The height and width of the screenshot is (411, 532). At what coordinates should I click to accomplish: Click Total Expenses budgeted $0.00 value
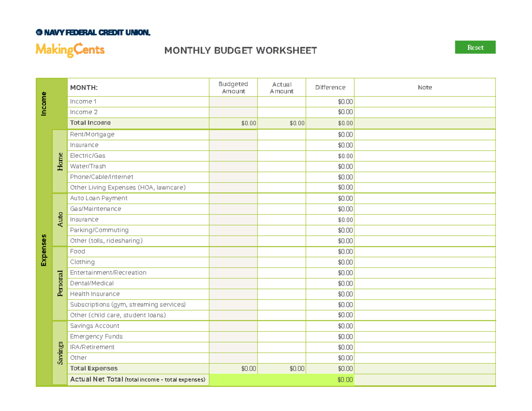[x=249, y=368]
